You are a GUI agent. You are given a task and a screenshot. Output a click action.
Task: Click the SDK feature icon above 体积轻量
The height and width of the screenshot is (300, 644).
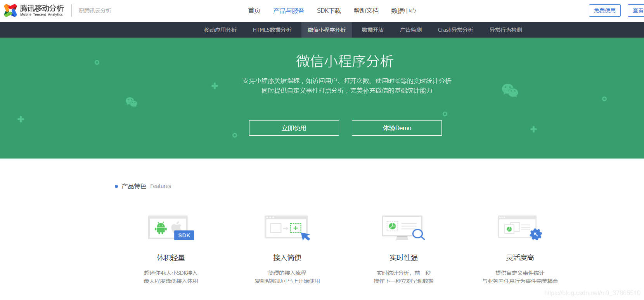[x=171, y=228]
